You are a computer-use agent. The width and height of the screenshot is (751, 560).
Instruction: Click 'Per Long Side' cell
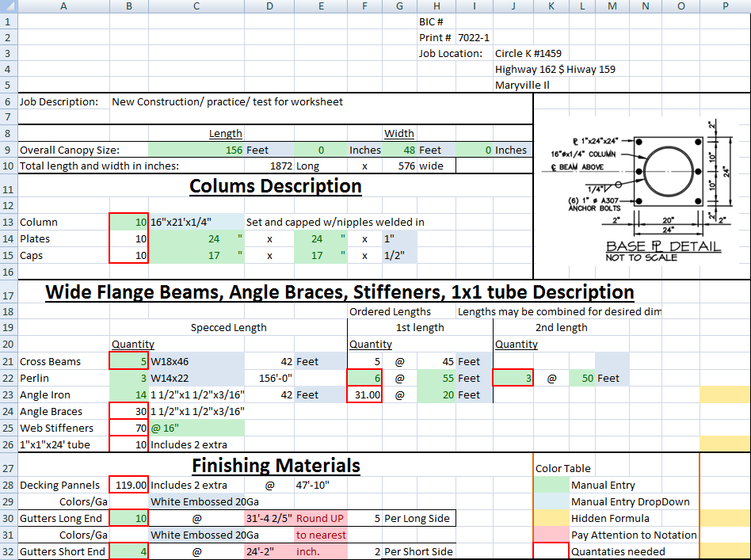[417, 518]
